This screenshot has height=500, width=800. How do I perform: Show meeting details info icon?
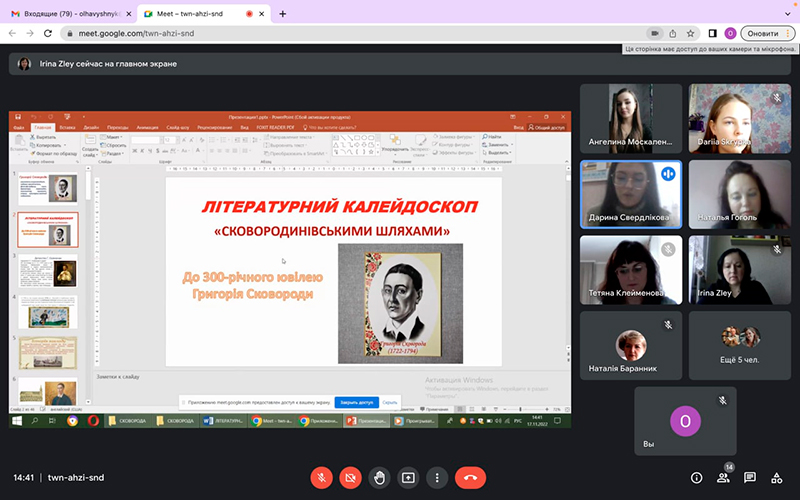pyautogui.click(x=696, y=478)
